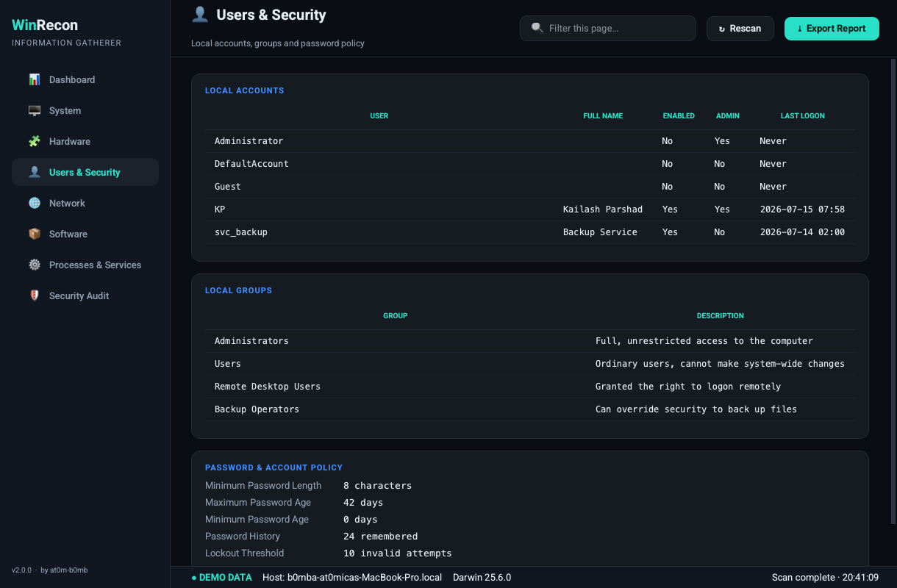The height and width of the screenshot is (588, 897).
Task: Click the v2.0.0 version label
Action: pyautogui.click(x=21, y=570)
